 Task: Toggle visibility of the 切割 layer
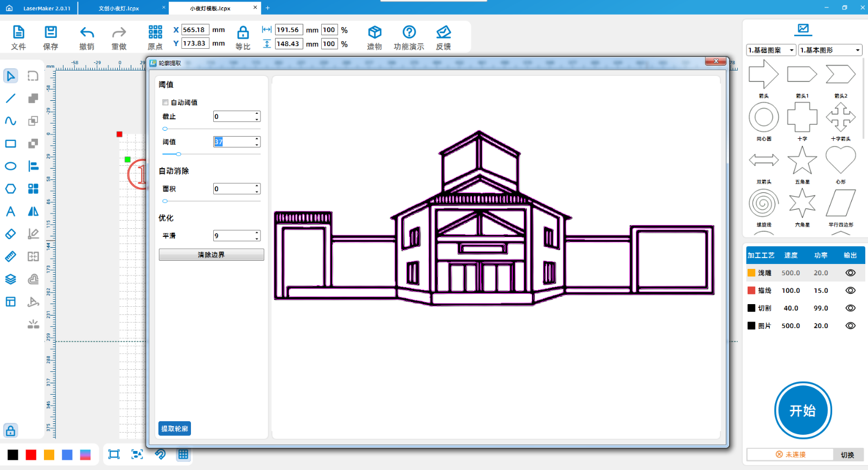coord(850,308)
